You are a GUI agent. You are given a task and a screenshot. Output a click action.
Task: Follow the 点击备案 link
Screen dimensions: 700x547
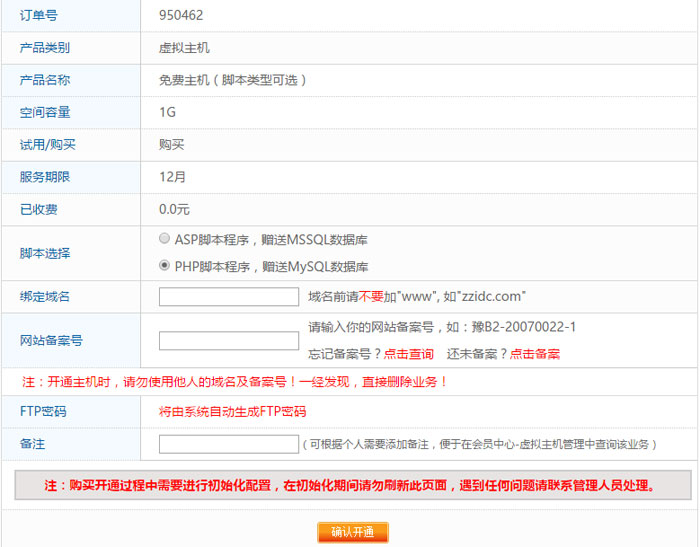[x=534, y=354]
